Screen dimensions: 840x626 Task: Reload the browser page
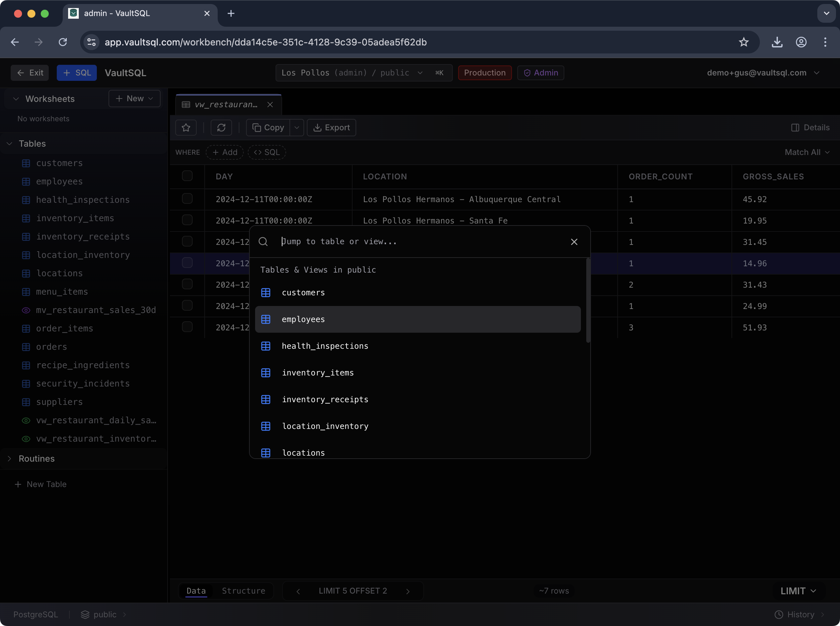coord(63,42)
